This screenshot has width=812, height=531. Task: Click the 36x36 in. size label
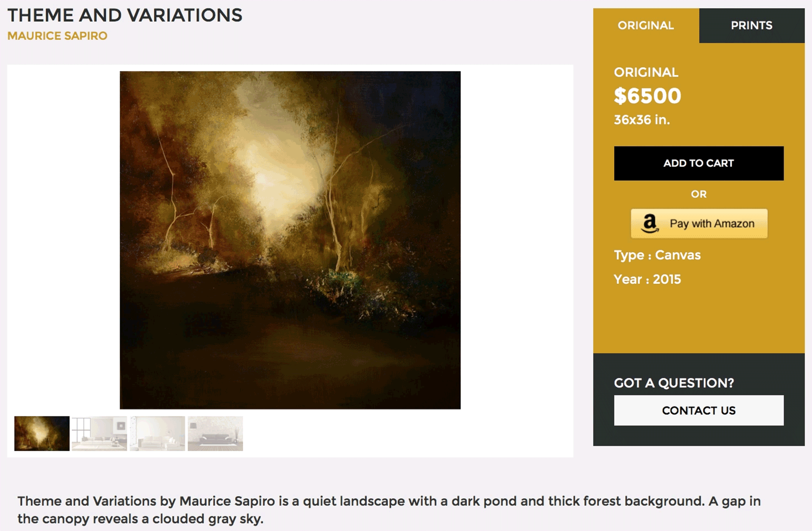tap(642, 120)
